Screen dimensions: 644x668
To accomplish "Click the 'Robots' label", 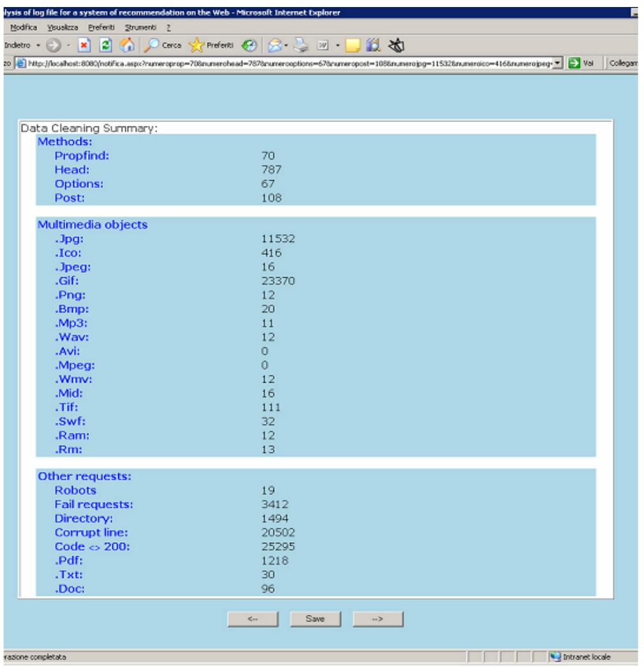I will 75,490.
